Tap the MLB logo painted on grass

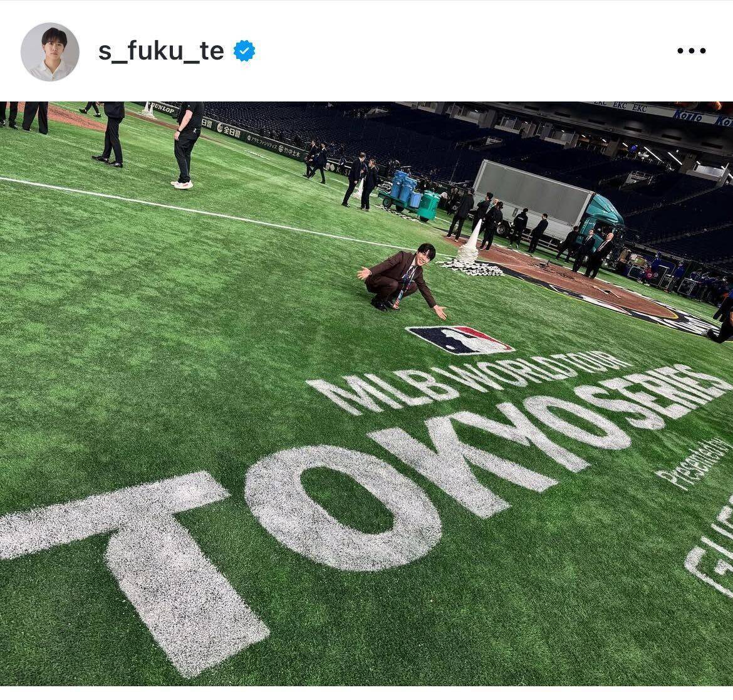coord(459,340)
